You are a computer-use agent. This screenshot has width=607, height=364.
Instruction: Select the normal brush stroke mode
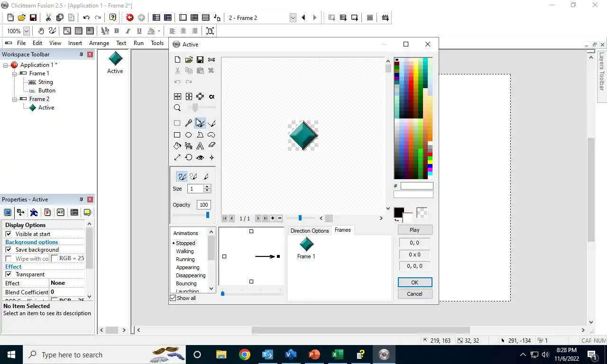[182, 176]
